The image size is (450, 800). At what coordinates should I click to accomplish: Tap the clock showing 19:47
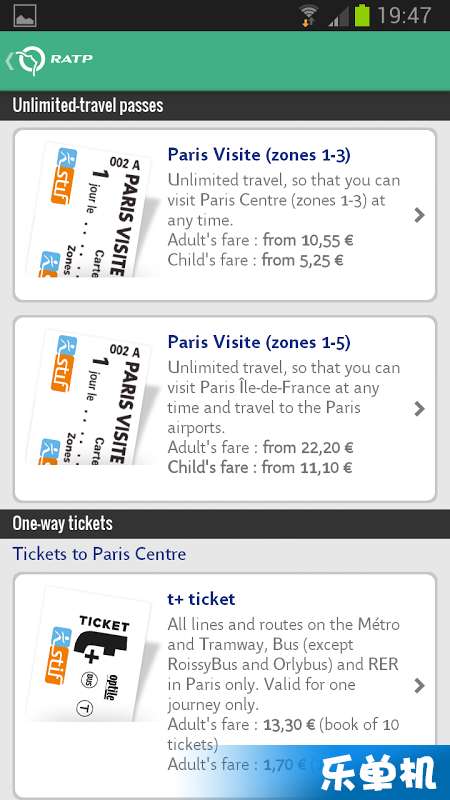point(404,15)
